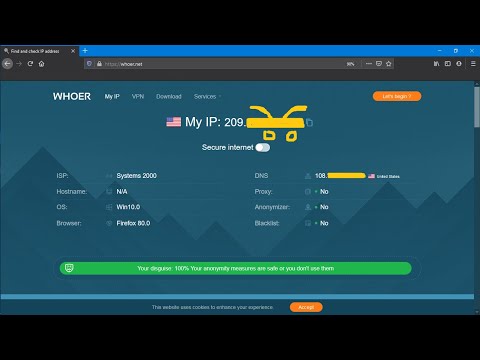Click the shield icon in green disguise bar
Image resolution: width=480 pixels, height=360 pixels.
tap(69, 268)
